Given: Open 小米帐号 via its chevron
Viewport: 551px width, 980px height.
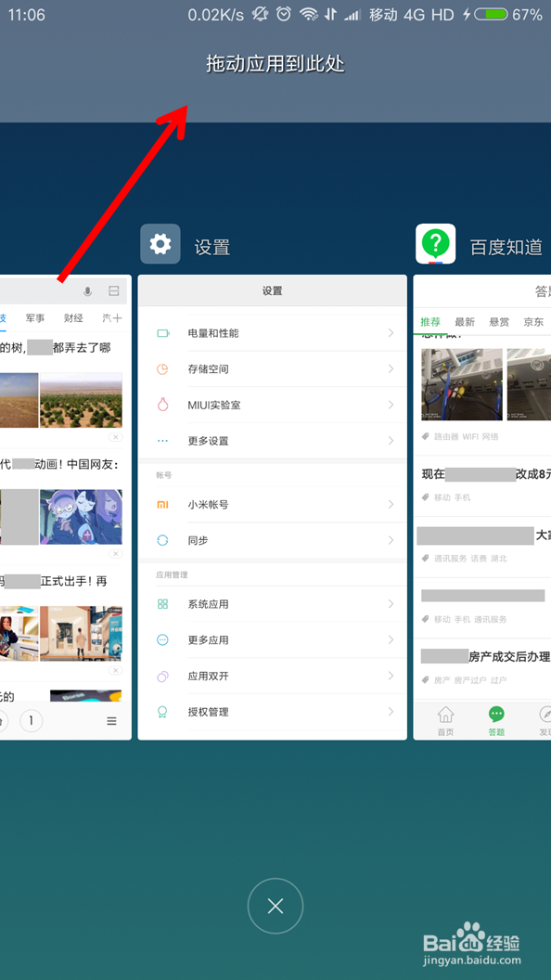Looking at the screenshot, I should [391, 504].
